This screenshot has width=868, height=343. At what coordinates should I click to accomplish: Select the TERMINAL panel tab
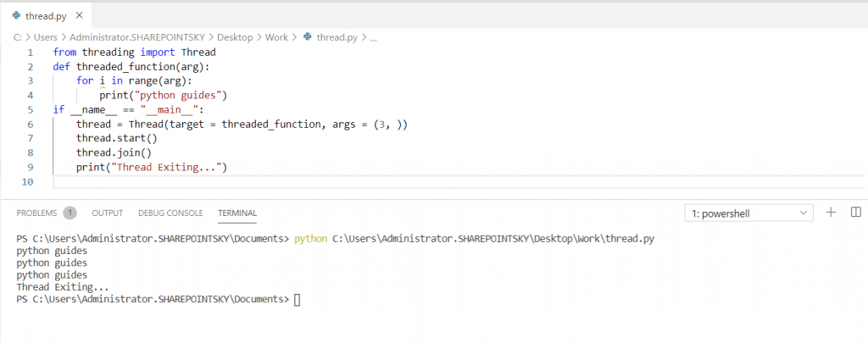pos(237,213)
